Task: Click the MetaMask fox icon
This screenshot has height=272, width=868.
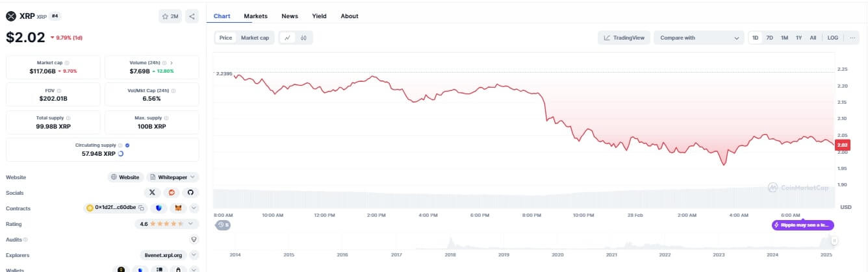Action: point(177,208)
